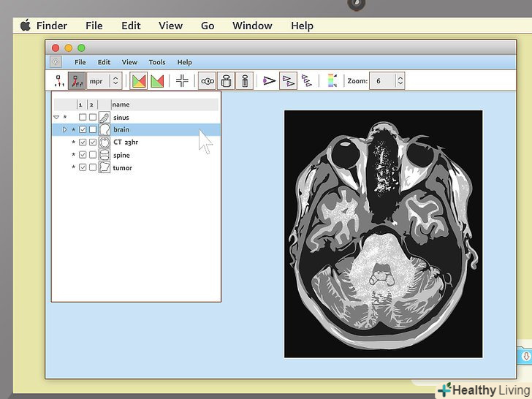Open the Go menu in macOS menu bar
The width and height of the screenshot is (532, 399).
pos(208,26)
